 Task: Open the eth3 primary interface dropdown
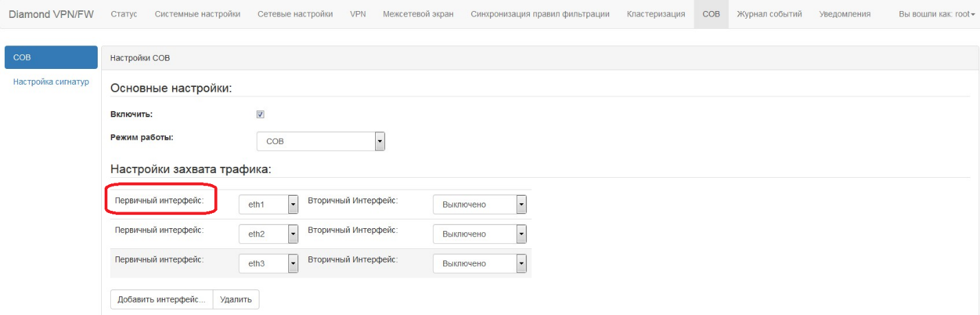(268, 263)
